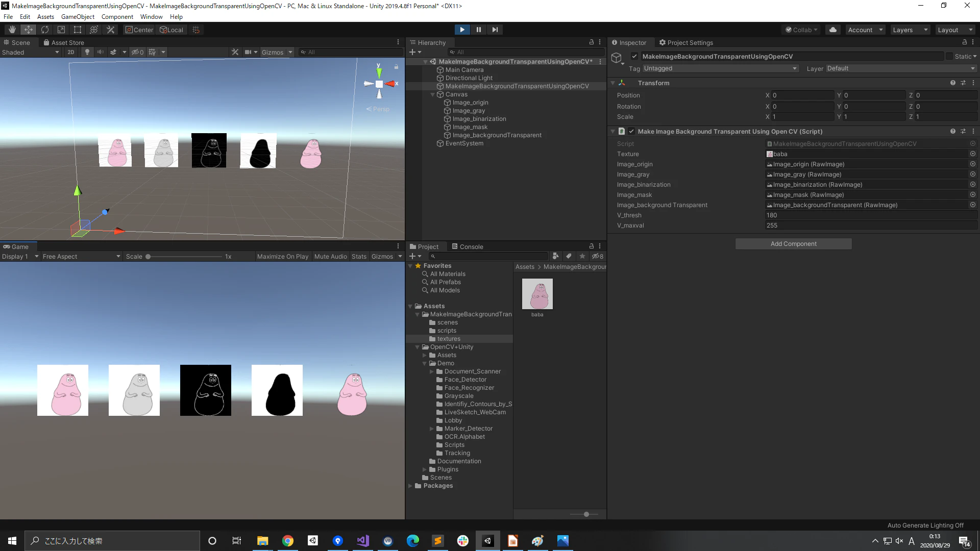Image resolution: width=980 pixels, height=551 pixels.
Task: Open the Free Aspect dropdown in Game view
Action: 81,256
